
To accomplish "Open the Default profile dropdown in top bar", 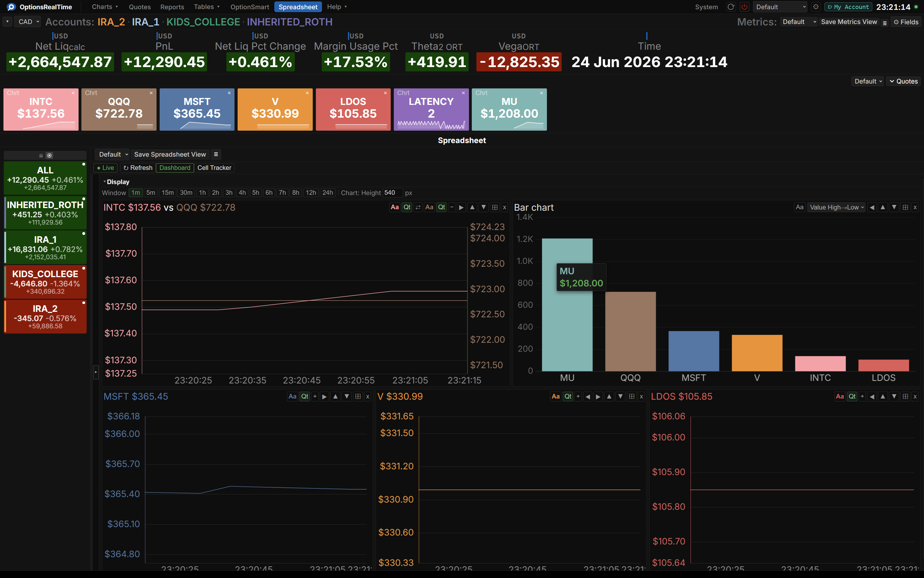I will (x=780, y=7).
